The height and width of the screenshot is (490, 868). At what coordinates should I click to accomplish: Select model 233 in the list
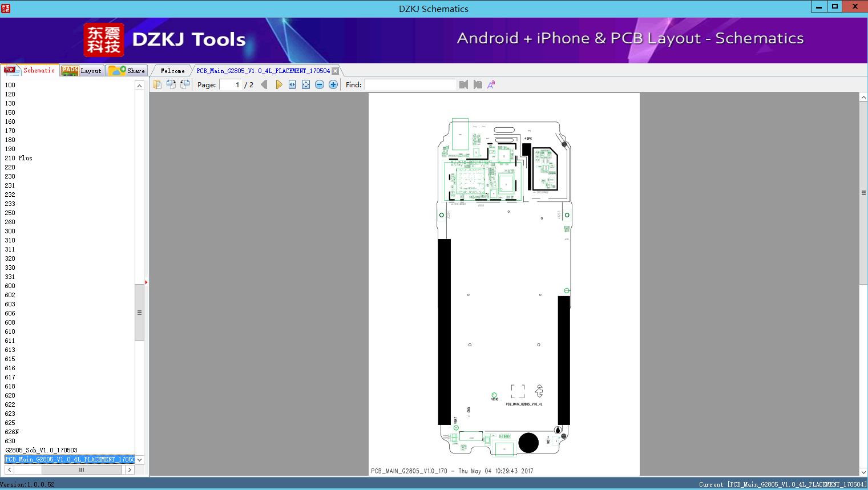[10, 204]
